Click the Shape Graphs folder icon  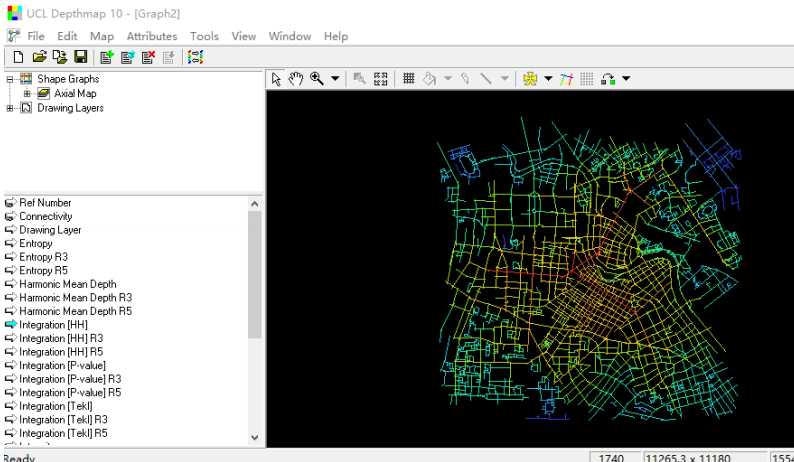click(x=26, y=79)
